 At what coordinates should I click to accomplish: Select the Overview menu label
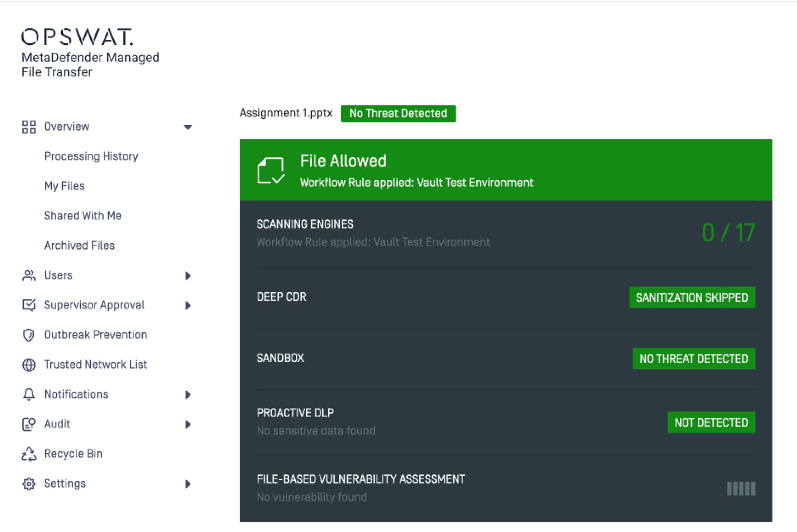pyautogui.click(x=67, y=126)
